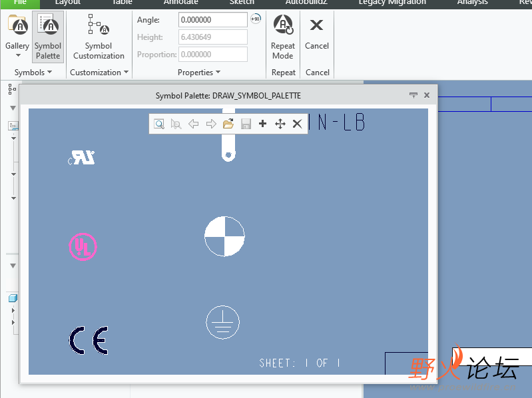The image size is (532, 398).
Task: Click the save disk icon in palette toolbar
Action: (x=246, y=124)
